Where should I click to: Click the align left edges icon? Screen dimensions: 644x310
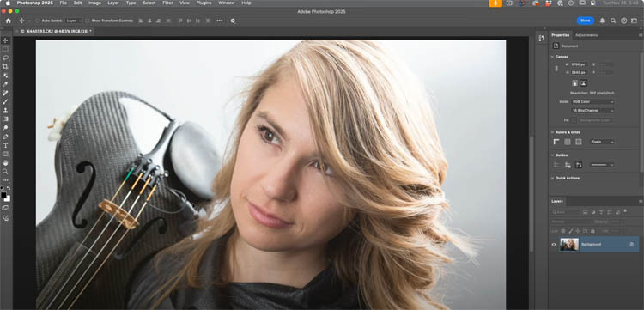pyautogui.click(x=141, y=21)
